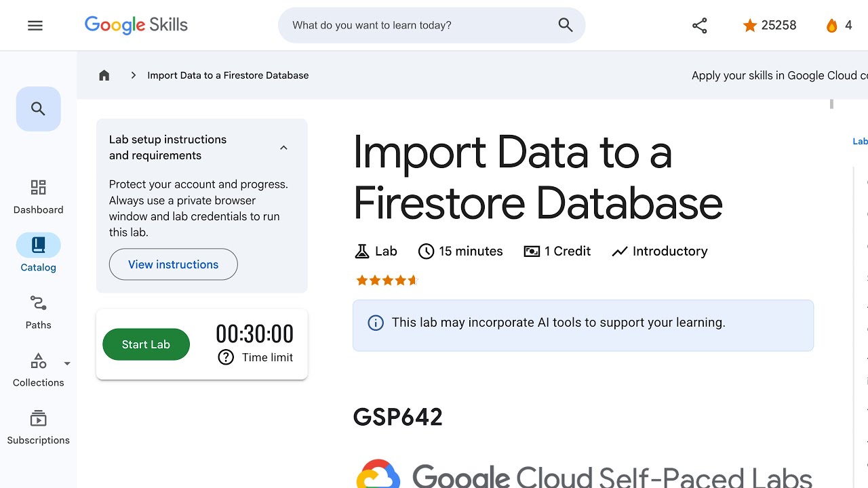868x488 pixels.
Task: Open Subscriptions from sidebar
Action: pos(39,428)
